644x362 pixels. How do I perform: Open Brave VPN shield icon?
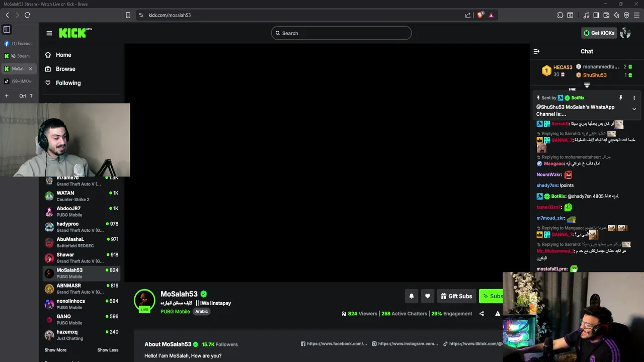tap(626, 15)
